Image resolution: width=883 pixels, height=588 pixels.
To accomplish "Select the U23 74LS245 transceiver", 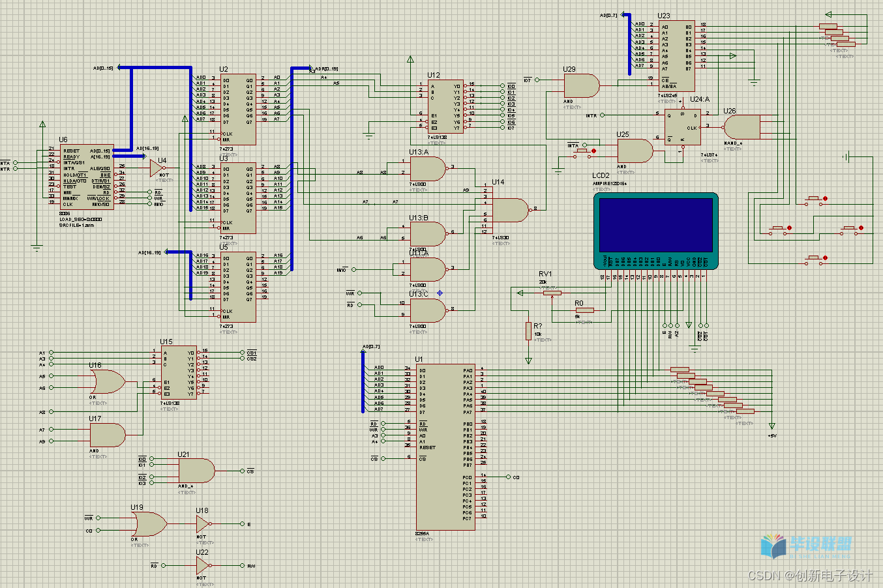I will point(677,55).
